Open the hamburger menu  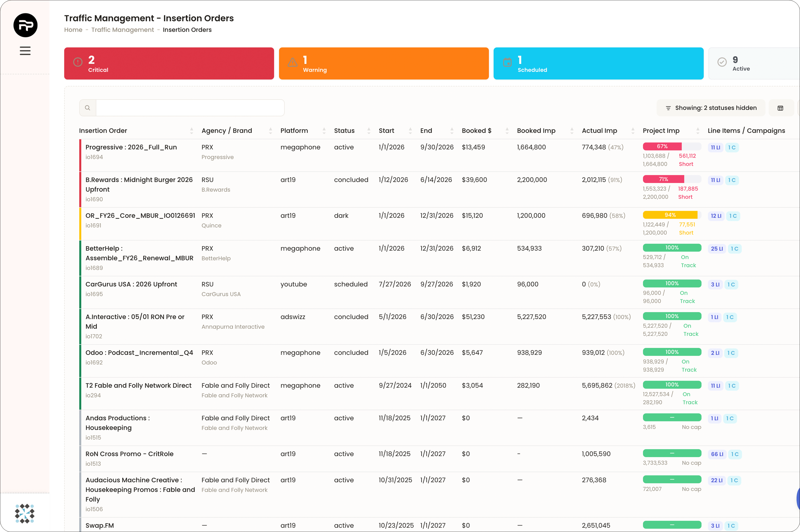tap(25, 51)
